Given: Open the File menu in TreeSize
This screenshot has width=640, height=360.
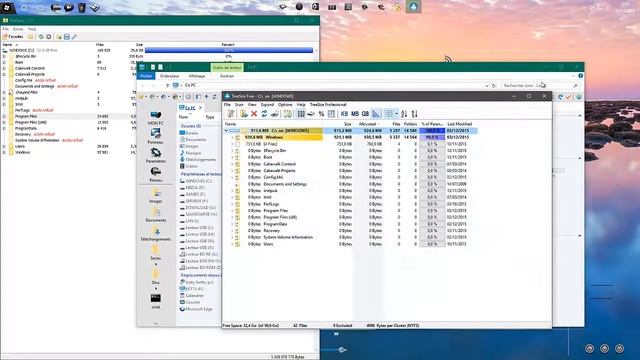Looking at the screenshot, I should tap(227, 104).
